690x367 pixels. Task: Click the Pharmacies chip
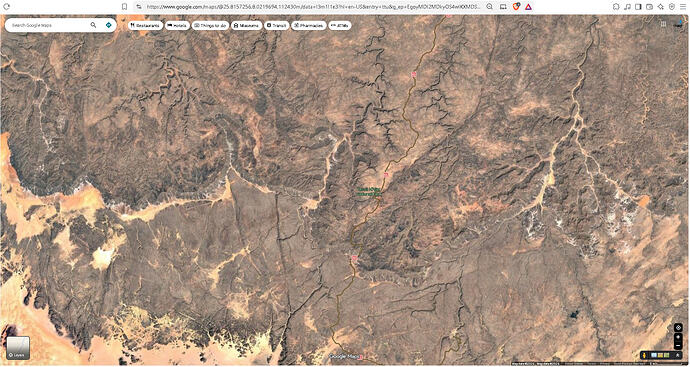click(309, 26)
